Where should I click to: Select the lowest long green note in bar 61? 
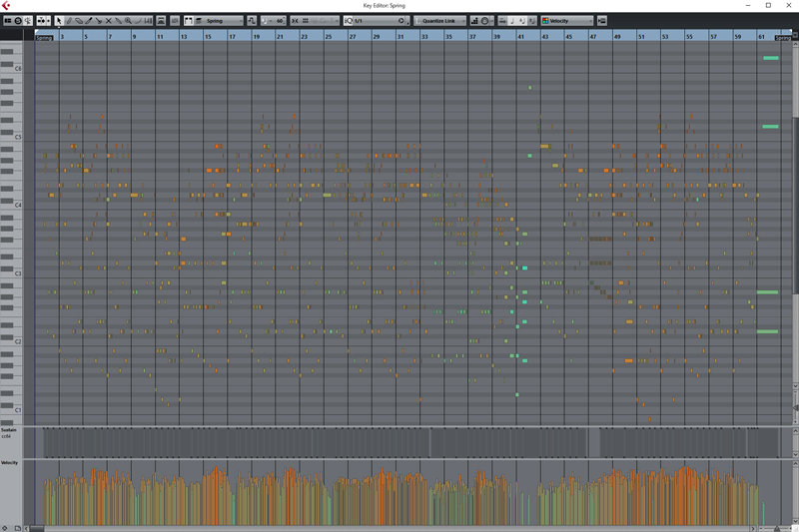(x=767, y=331)
